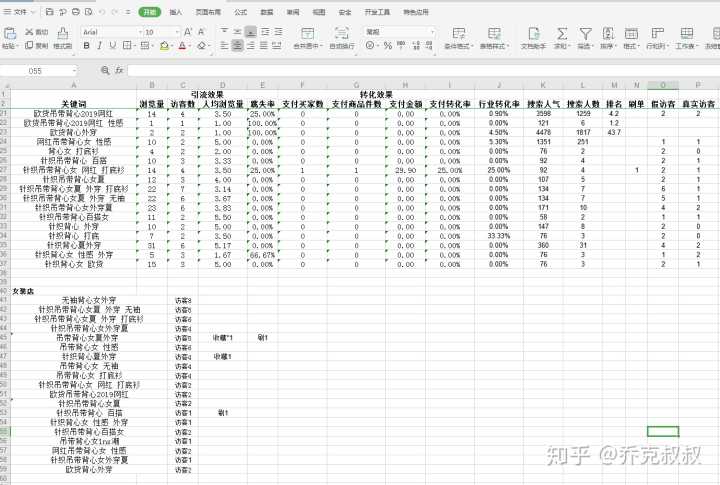Switch to the View tab
The height and width of the screenshot is (485, 720).
coord(319,12)
